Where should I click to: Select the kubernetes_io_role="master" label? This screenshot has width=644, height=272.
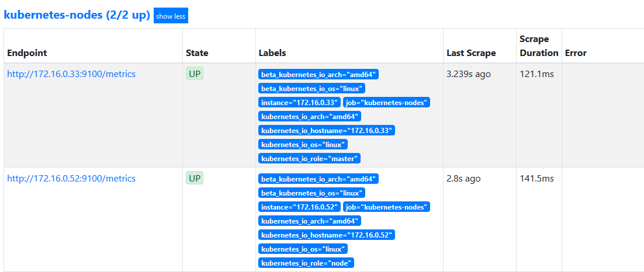click(x=309, y=158)
